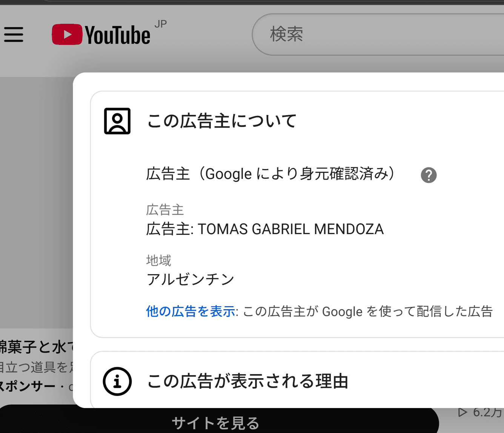This screenshot has height=433, width=504.
Task: Focus the 検索 search field
Action: (378, 34)
